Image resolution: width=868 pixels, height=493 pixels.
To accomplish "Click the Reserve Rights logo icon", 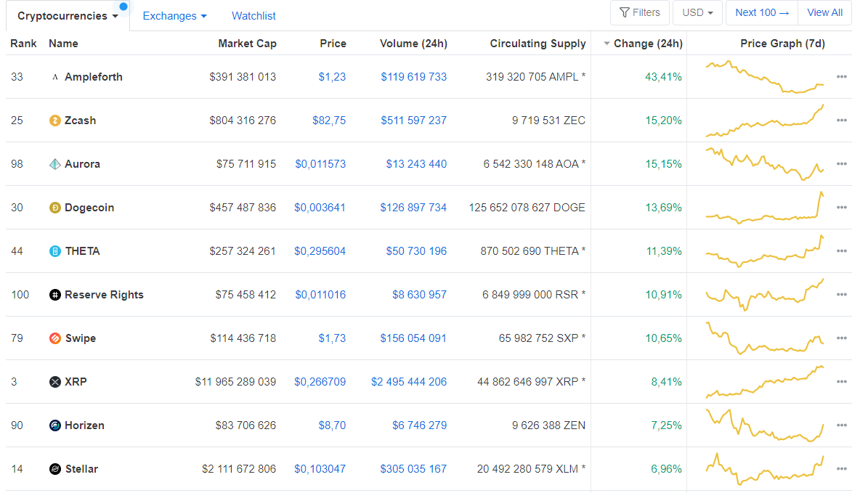I will coord(54,295).
